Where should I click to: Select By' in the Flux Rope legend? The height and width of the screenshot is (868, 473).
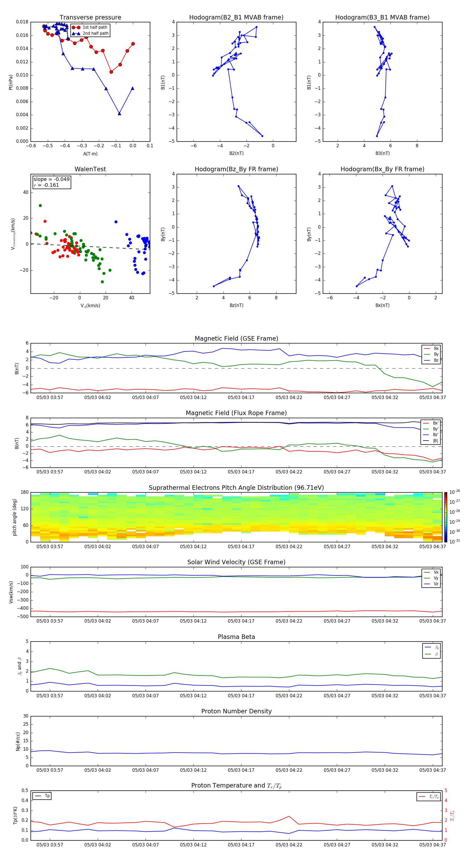pyautogui.click(x=431, y=429)
